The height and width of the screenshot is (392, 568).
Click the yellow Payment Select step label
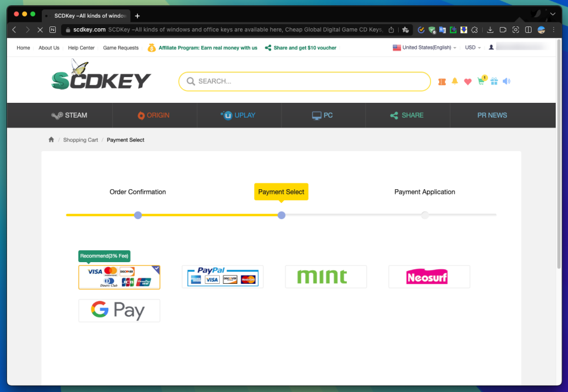(281, 192)
